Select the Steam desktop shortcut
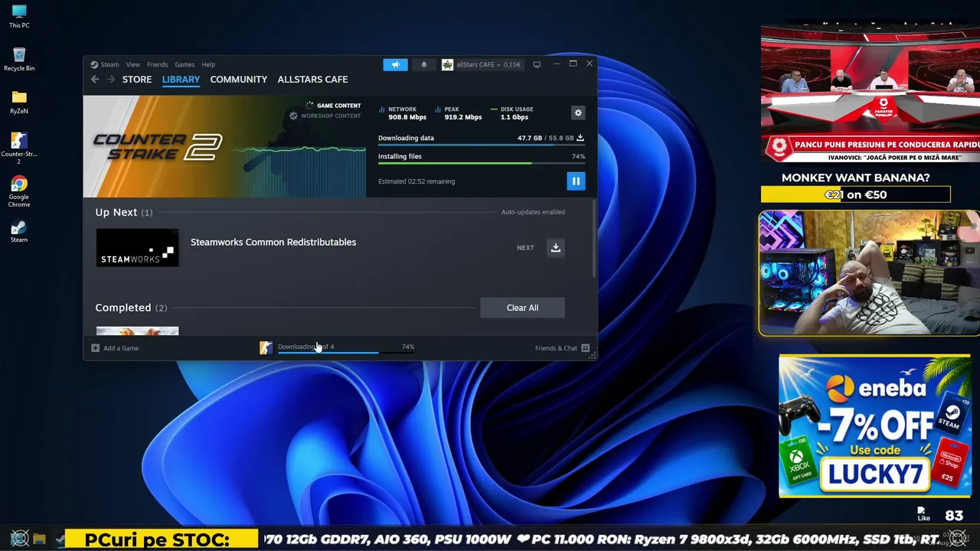 (x=19, y=231)
